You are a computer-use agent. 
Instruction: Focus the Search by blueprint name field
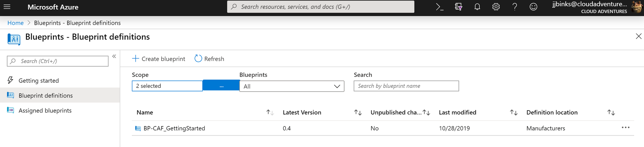[406, 86]
